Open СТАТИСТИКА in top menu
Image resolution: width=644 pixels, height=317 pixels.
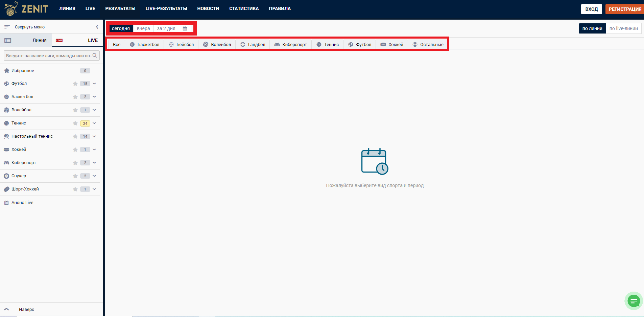(244, 8)
